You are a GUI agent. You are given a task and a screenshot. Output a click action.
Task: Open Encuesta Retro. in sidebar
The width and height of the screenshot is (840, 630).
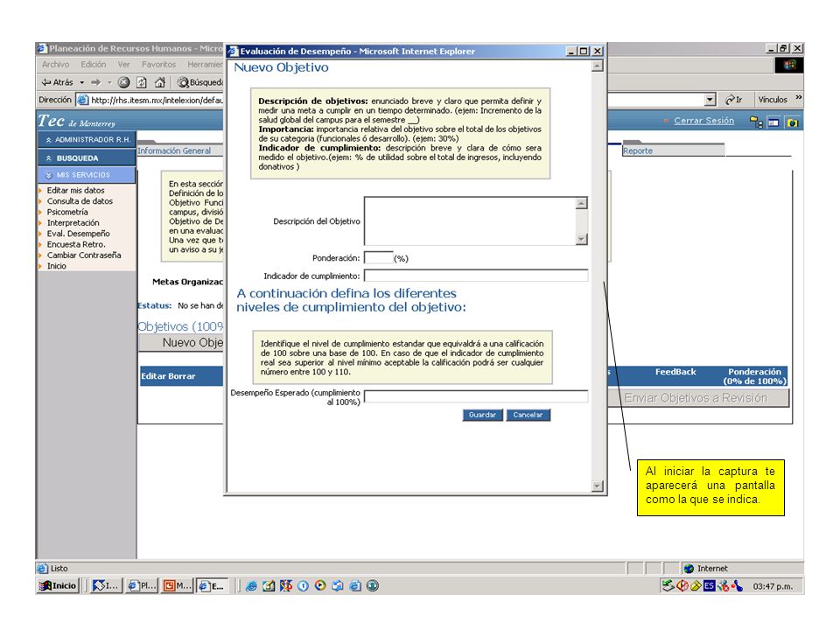click(76, 244)
